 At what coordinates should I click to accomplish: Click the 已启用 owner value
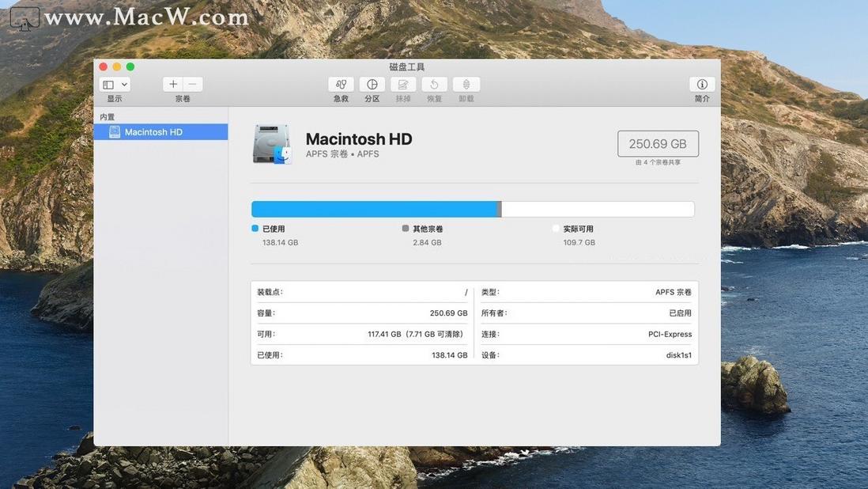click(x=681, y=313)
